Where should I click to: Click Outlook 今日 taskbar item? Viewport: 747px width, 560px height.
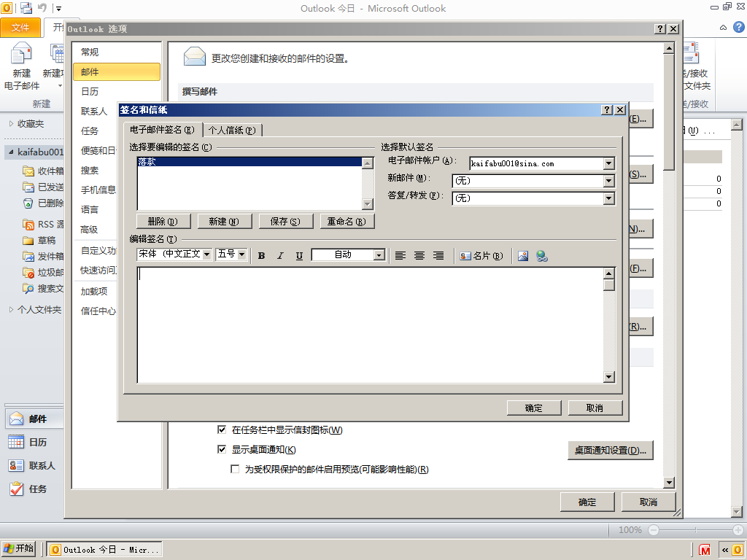[105, 550]
